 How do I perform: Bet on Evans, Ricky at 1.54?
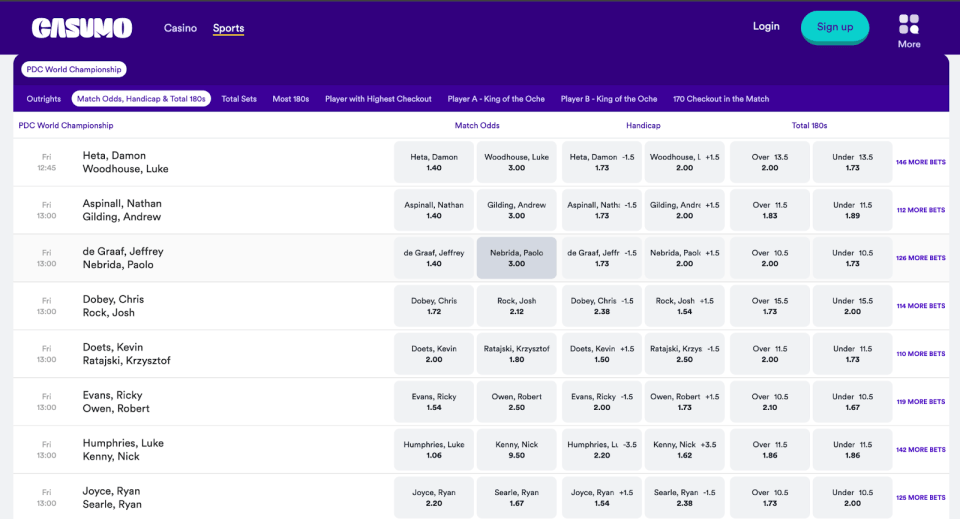[433, 401]
